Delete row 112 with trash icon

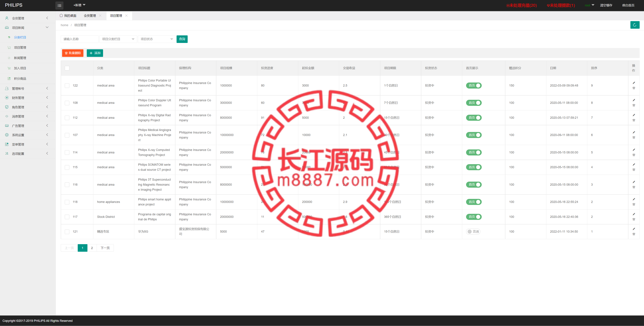(633, 120)
